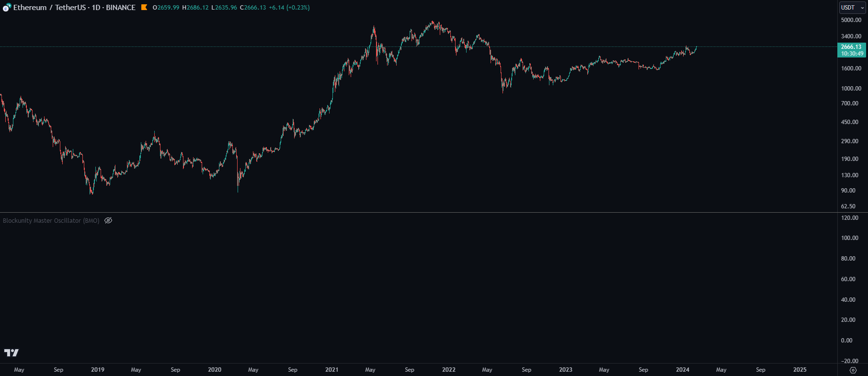Viewport: 868px width, 376px height.
Task: Click the 1000.00 level on price scale
Action: click(x=851, y=89)
